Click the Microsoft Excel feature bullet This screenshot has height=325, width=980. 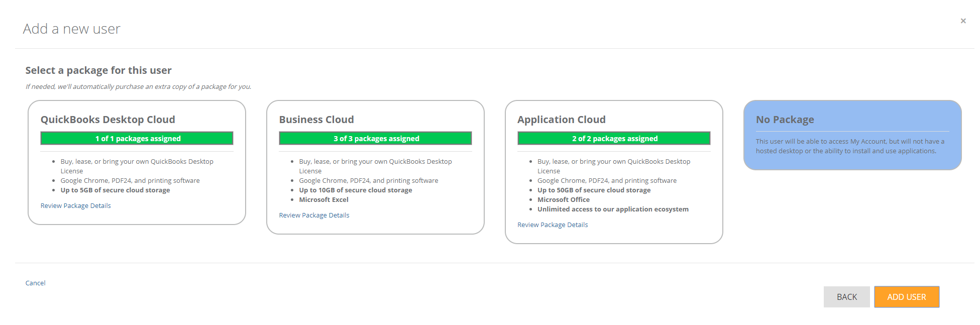[x=323, y=200]
